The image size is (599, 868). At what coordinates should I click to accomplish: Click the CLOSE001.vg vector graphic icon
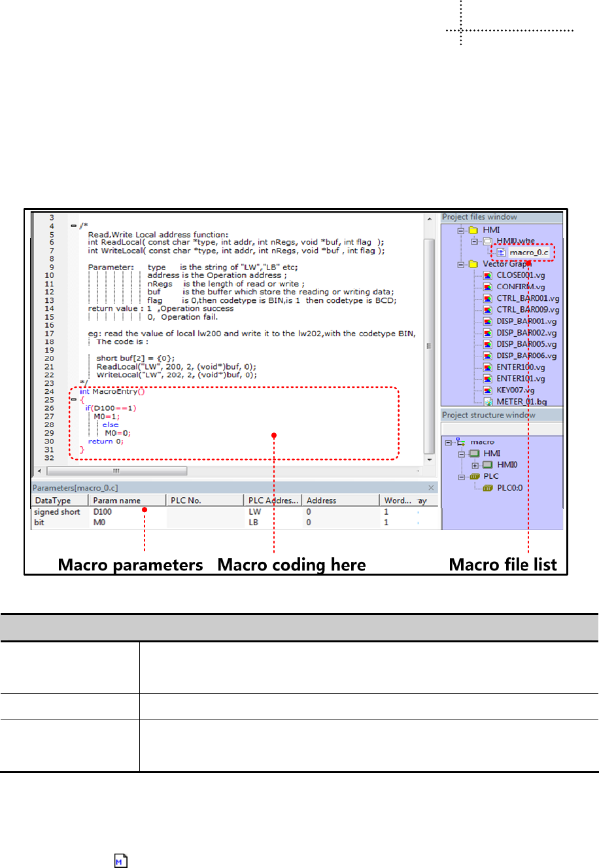[487, 275]
